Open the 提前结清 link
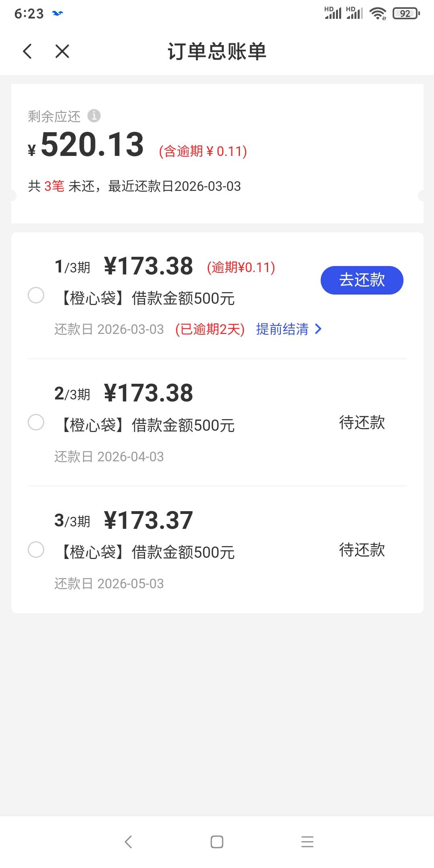Screen dimensions: 434x868 [x=282, y=329]
